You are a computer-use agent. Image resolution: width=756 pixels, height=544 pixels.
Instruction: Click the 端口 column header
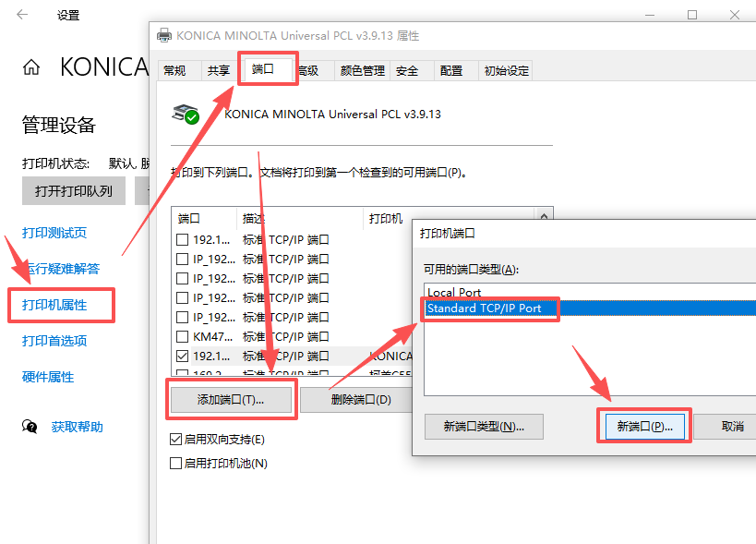pos(204,219)
